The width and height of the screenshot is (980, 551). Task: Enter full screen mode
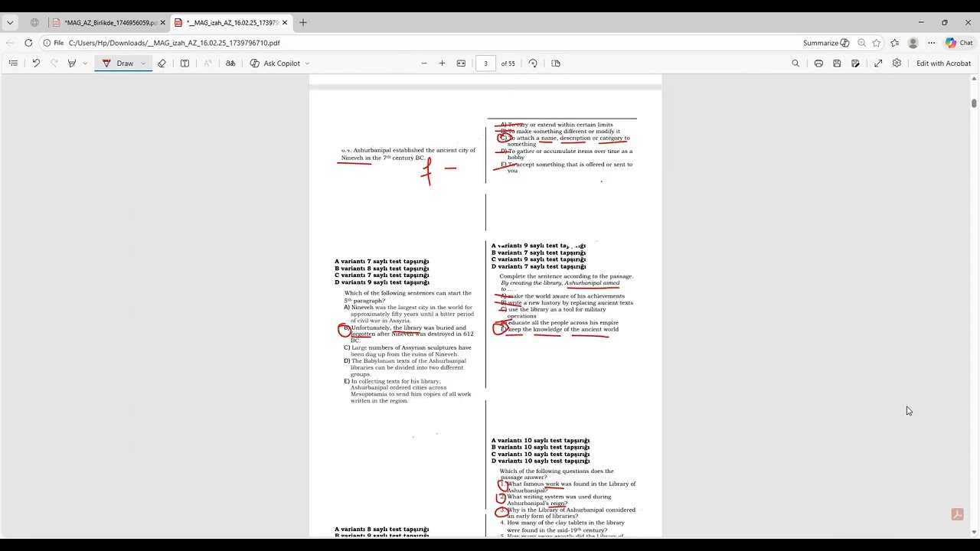[x=878, y=64]
